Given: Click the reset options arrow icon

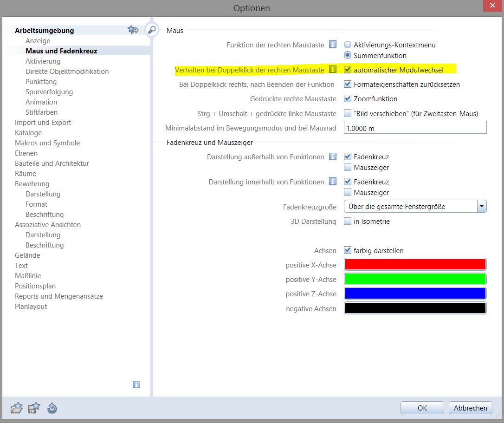Looking at the screenshot, I should pos(52,408).
